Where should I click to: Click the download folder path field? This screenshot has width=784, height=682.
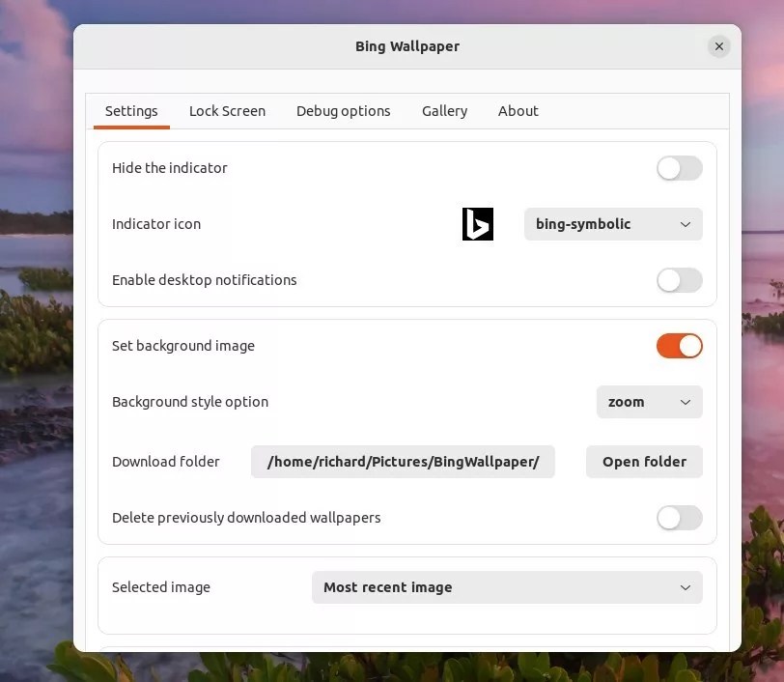pyautogui.click(x=403, y=462)
